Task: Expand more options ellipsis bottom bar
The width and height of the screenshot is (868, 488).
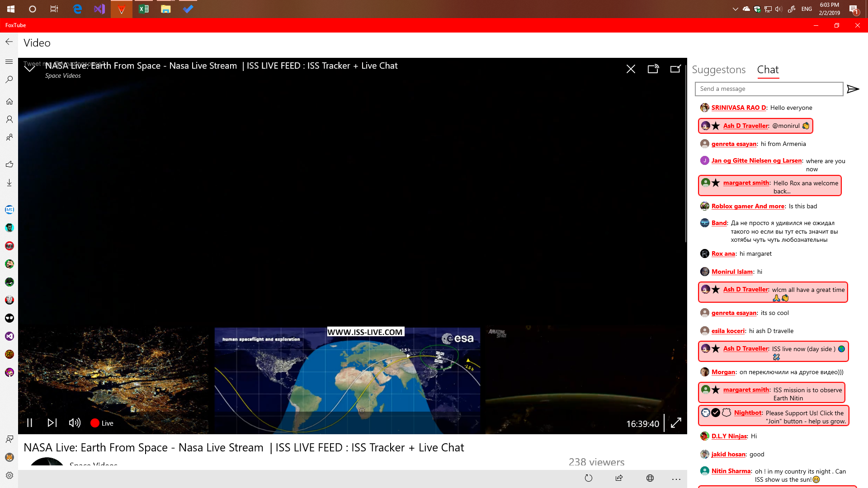Action: [676, 479]
